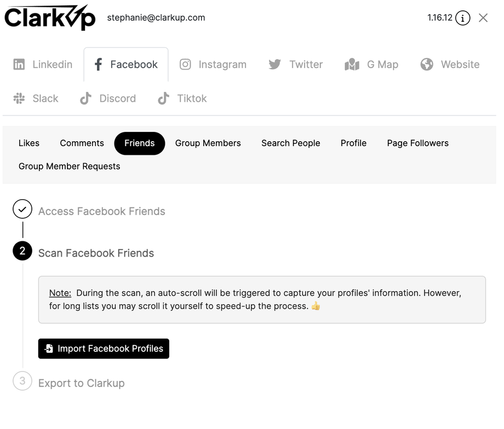Click the Twitter bird icon
The width and height of the screenshot is (504, 429).
pyautogui.click(x=274, y=65)
